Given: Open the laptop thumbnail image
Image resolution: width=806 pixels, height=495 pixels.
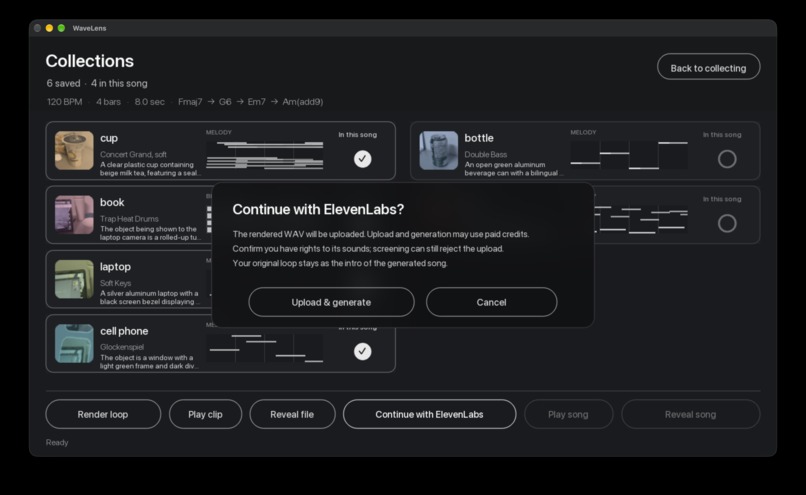Looking at the screenshot, I should (74, 279).
